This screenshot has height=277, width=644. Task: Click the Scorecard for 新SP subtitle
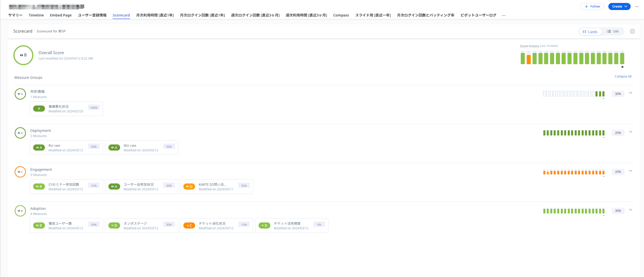[51, 31]
